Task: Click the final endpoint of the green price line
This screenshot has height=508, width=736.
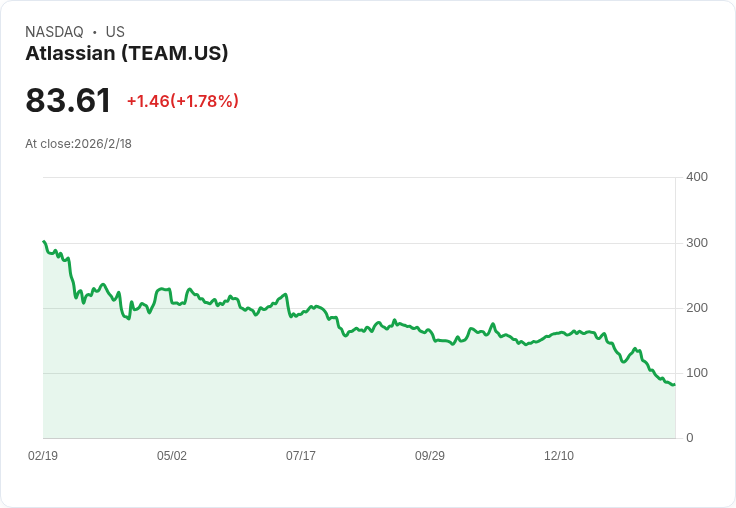Action: [x=674, y=385]
